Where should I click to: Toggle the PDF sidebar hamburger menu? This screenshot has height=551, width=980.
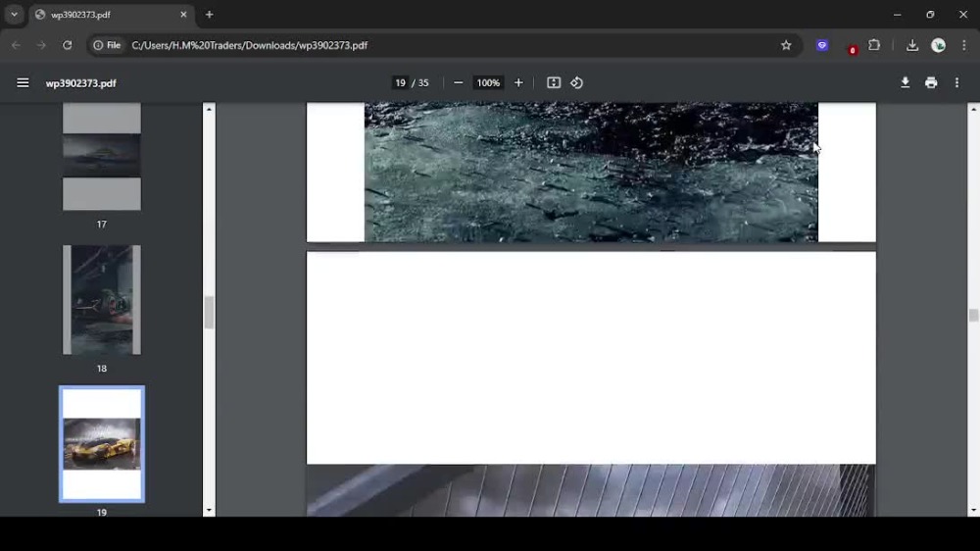23,82
